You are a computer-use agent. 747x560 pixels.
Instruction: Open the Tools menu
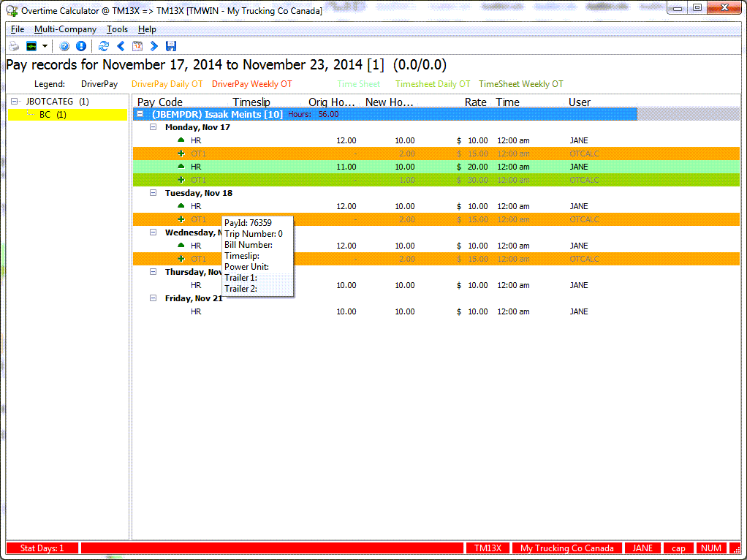(117, 29)
